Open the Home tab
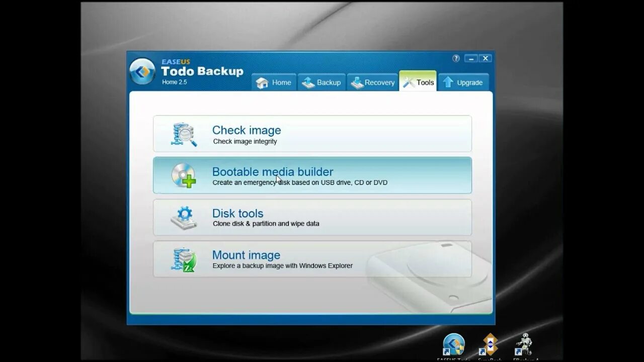The height and width of the screenshot is (362, 644). pyautogui.click(x=274, y=82)
